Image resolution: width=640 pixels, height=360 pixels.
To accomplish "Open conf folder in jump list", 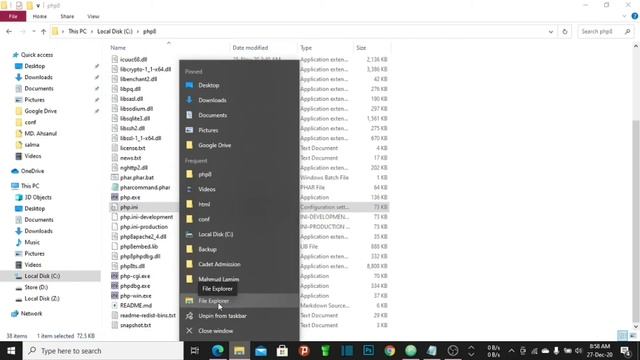I will (x=239, y=219).
